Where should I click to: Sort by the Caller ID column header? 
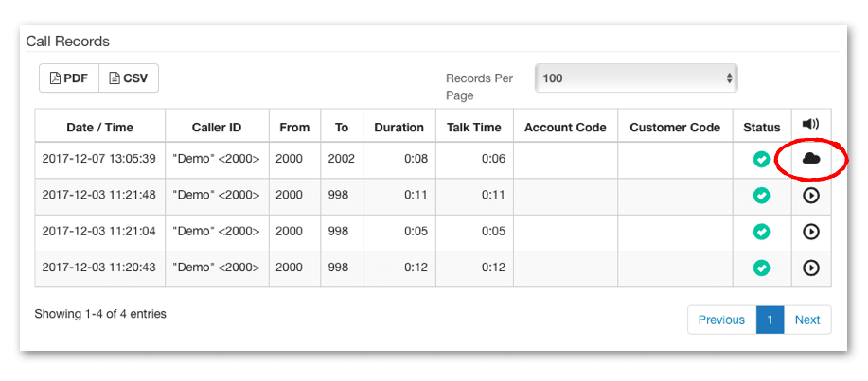tap(217, 128)
